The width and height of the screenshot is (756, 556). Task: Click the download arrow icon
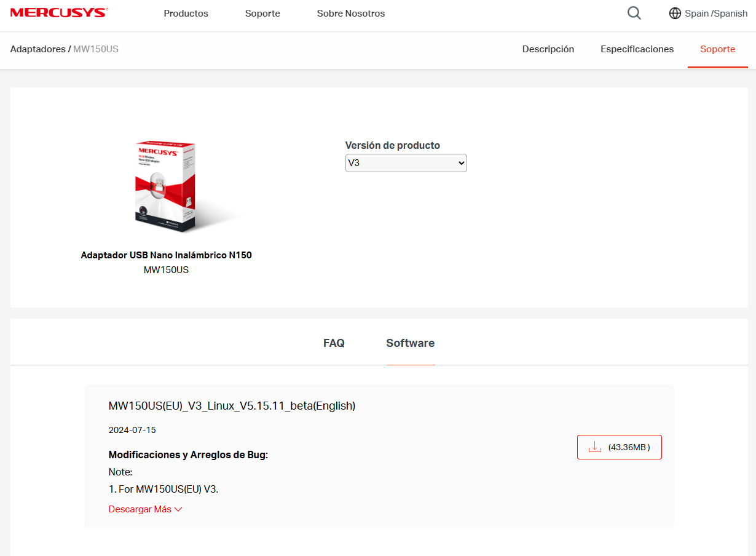pos(594,447)
